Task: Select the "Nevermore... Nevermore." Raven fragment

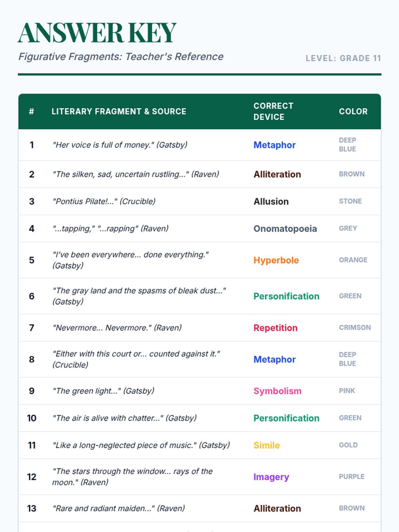Action: [117, 328]
